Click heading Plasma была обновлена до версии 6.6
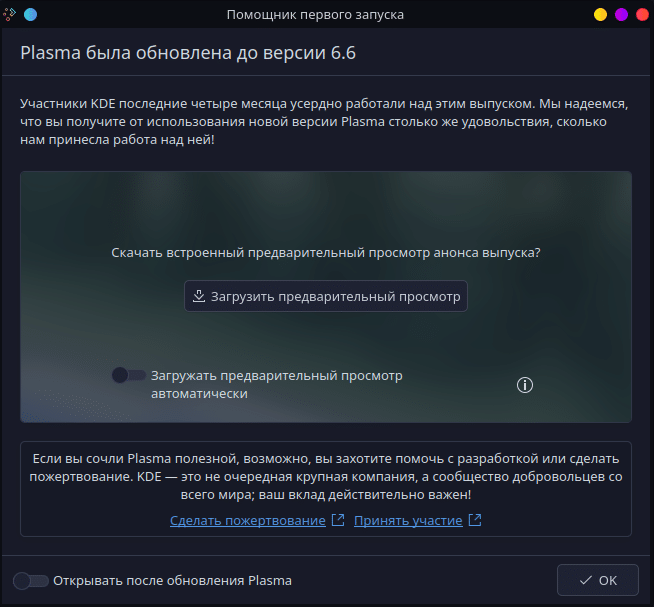Screen dimensions: 654x607 pos(188,53)
